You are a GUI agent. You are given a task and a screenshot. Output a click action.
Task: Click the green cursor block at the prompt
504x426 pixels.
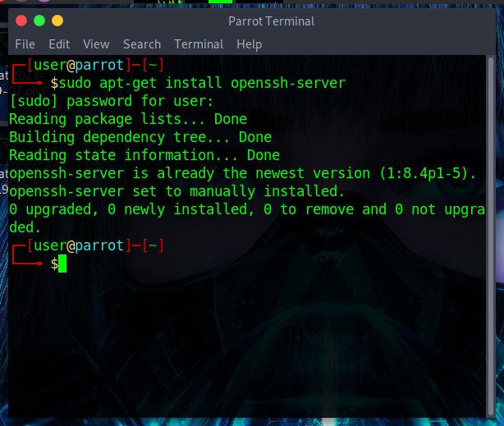pyautogui.click(x=62, y=263)
